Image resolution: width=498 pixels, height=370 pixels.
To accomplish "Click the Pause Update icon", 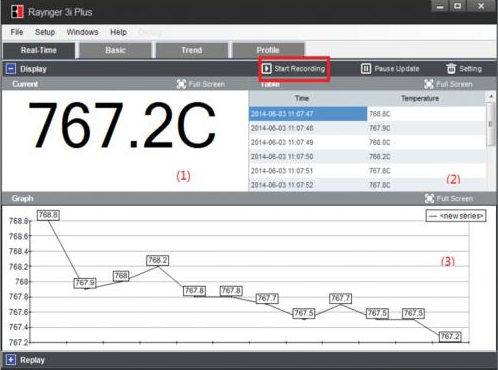I will click(366, 69).
